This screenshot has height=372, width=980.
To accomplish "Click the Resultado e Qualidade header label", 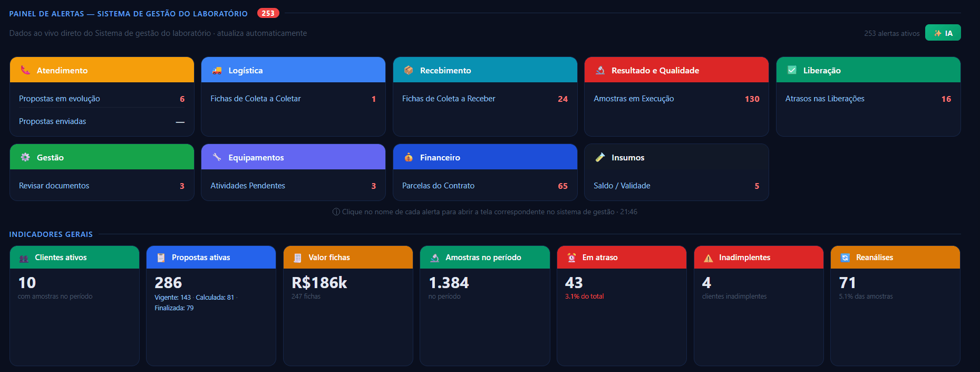I will 655,70.
